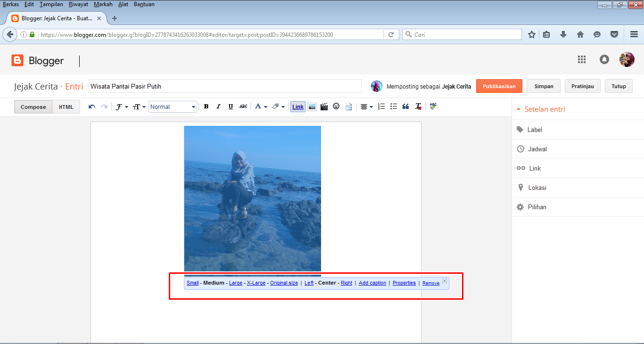
Task: Open the Google apps grid
Action: [x=582, y=59]
